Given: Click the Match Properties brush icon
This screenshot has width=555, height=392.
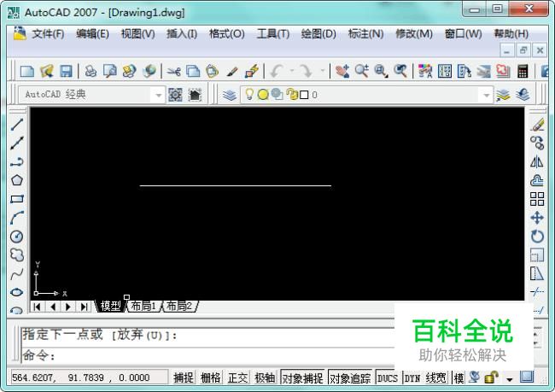Looking at the screenshot, I should pyautogui.click(x=232, y=71).
